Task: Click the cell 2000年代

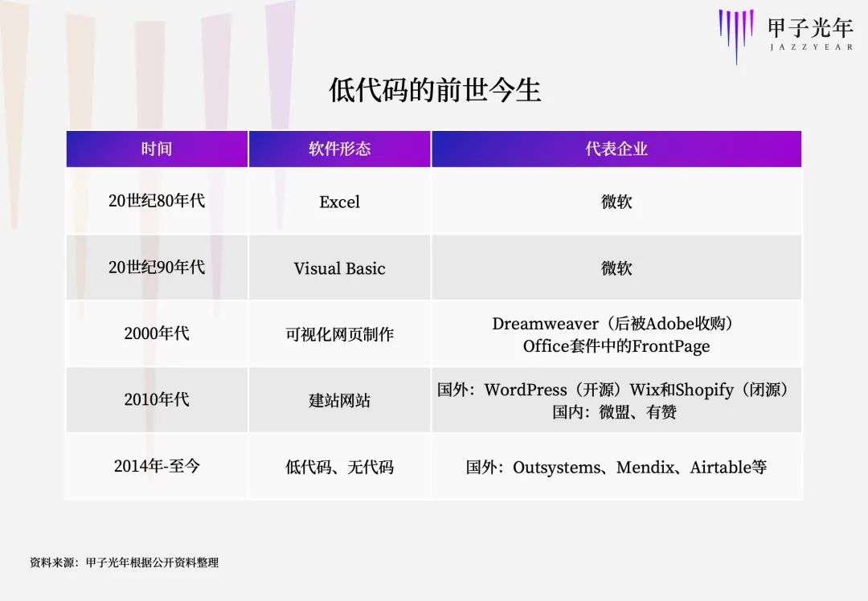Action: pyautogui.click(x=157, y=333)
